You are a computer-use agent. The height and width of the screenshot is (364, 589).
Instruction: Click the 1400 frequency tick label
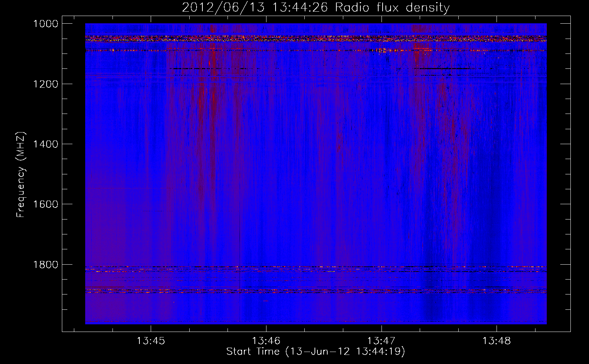pos(46,144)
